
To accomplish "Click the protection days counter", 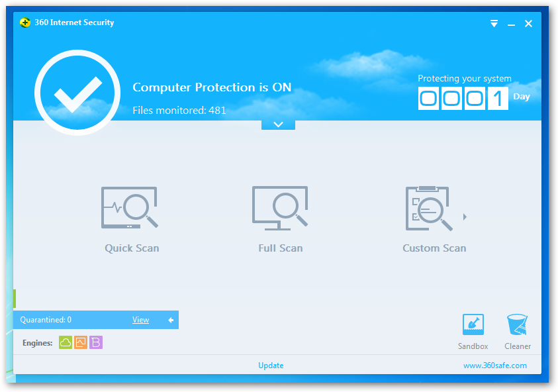I will click(463, 98).
